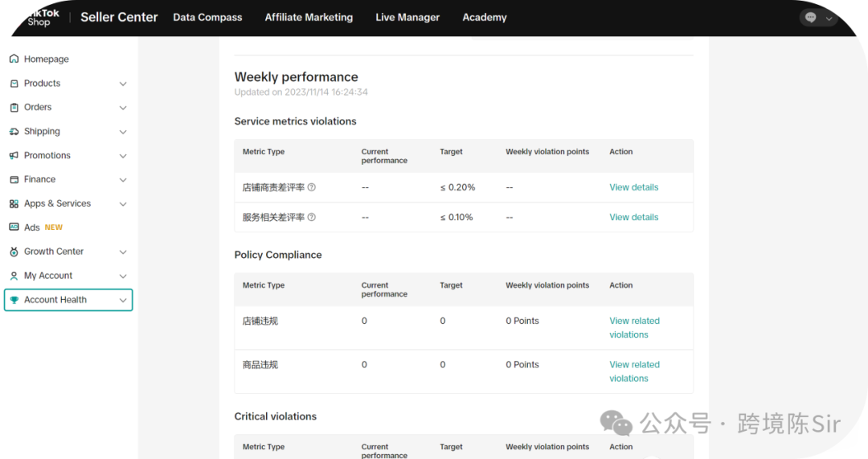Expand the Growth Center chevron
Viewport: 868px width, 459px height.
(123, 252)
